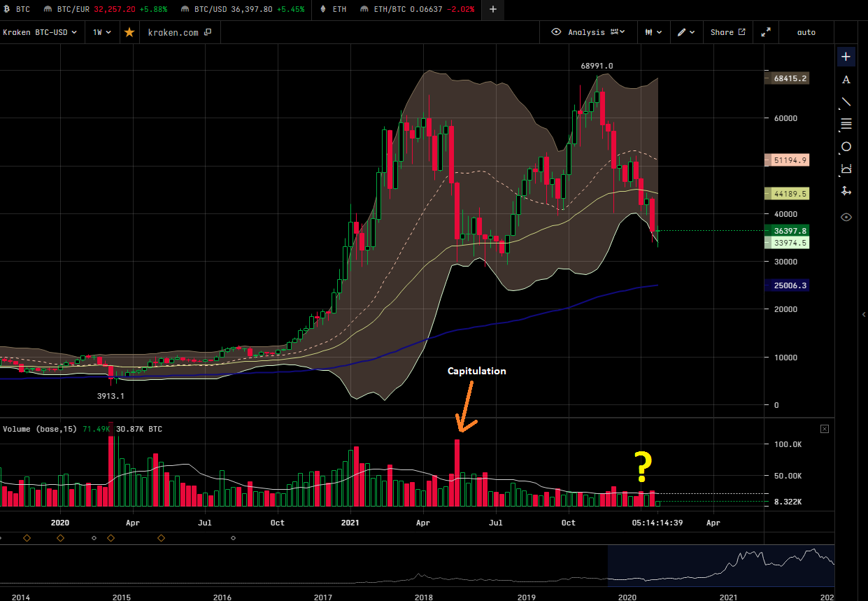Open the kraken.com external link

pyautogui.click(x=179, y=32)
